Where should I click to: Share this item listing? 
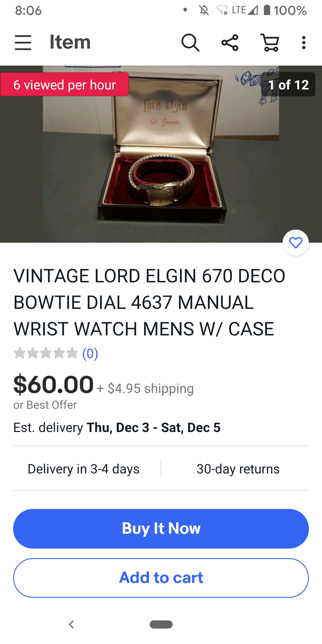point(230,43)
